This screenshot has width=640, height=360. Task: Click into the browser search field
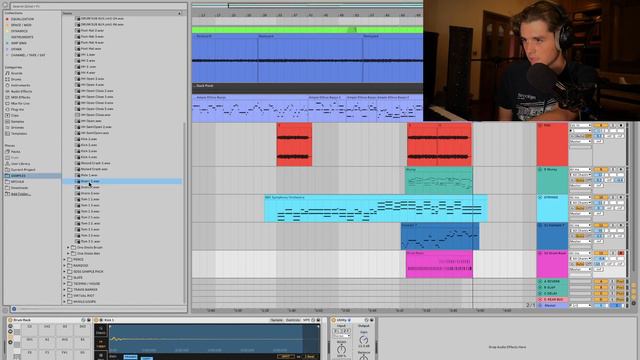pos(98,6)
